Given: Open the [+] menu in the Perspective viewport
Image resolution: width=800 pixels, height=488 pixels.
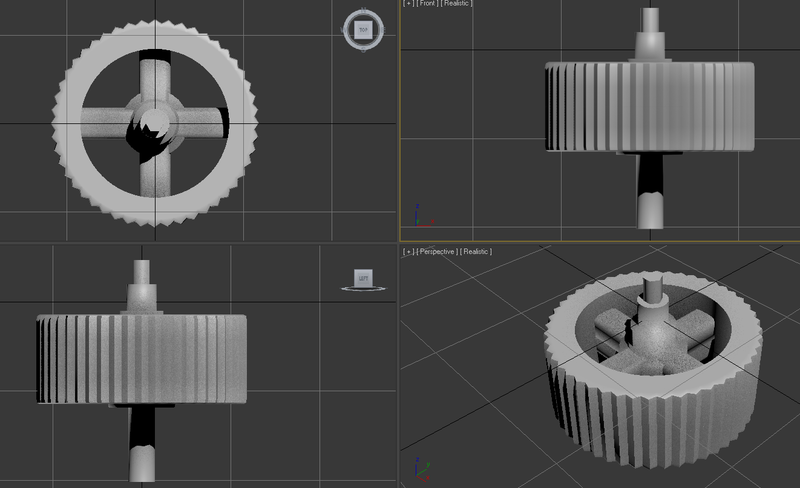Looking at the screenshot, I should pyautogui.click(x=408, y=252).
